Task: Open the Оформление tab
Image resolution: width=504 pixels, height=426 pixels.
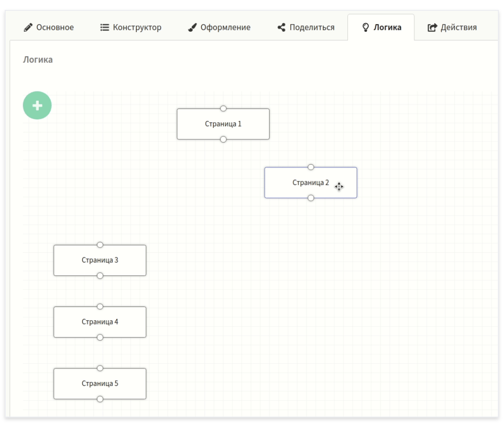Action: 219,27
